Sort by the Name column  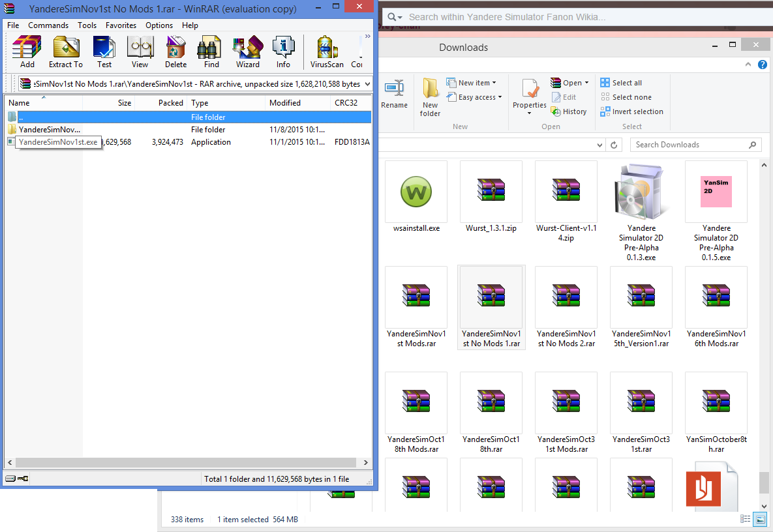pyautogui.click(x=44, y=102)
